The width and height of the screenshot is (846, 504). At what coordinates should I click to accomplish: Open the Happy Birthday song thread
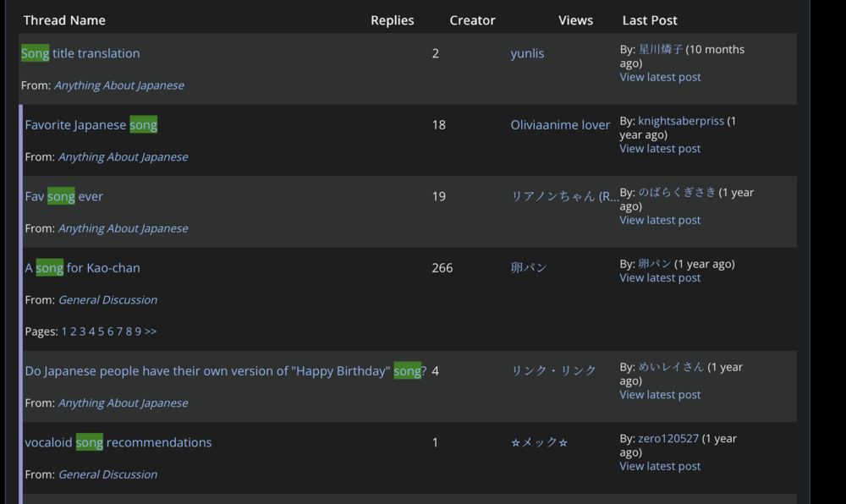pos(225,371)
